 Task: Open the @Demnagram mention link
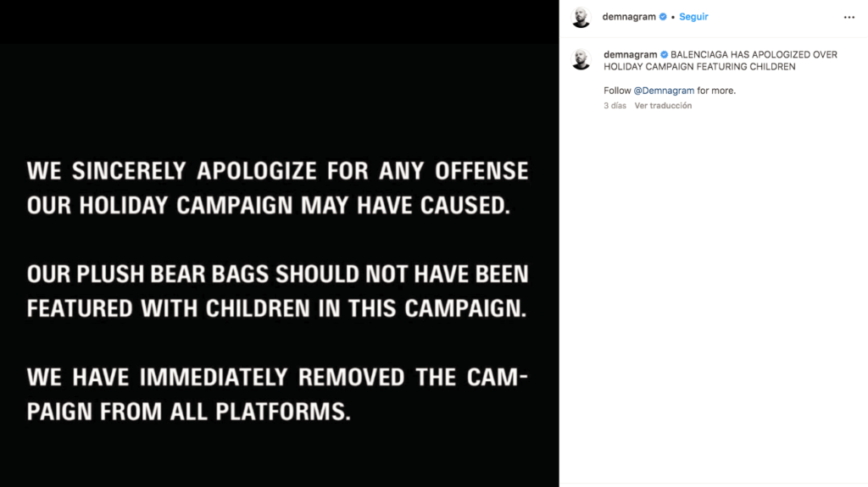[664, 91]
